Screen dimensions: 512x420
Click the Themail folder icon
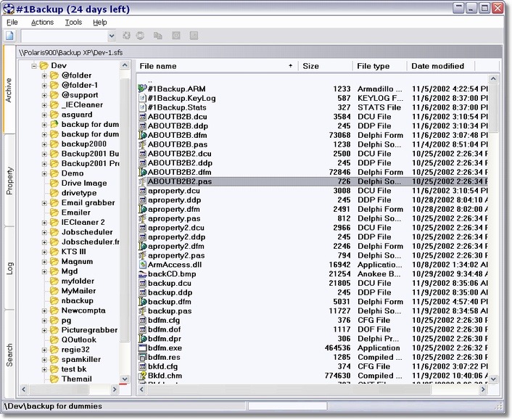(x=54, y=379)
